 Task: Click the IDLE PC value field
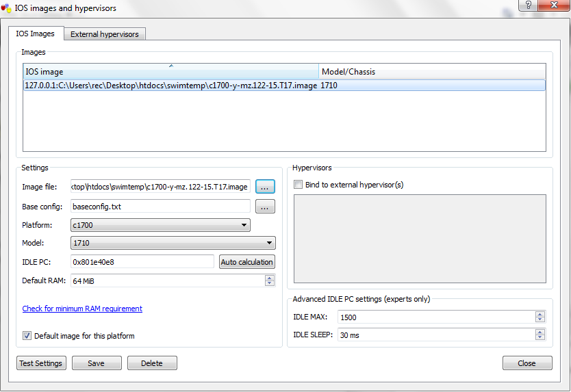pos(142,262)
